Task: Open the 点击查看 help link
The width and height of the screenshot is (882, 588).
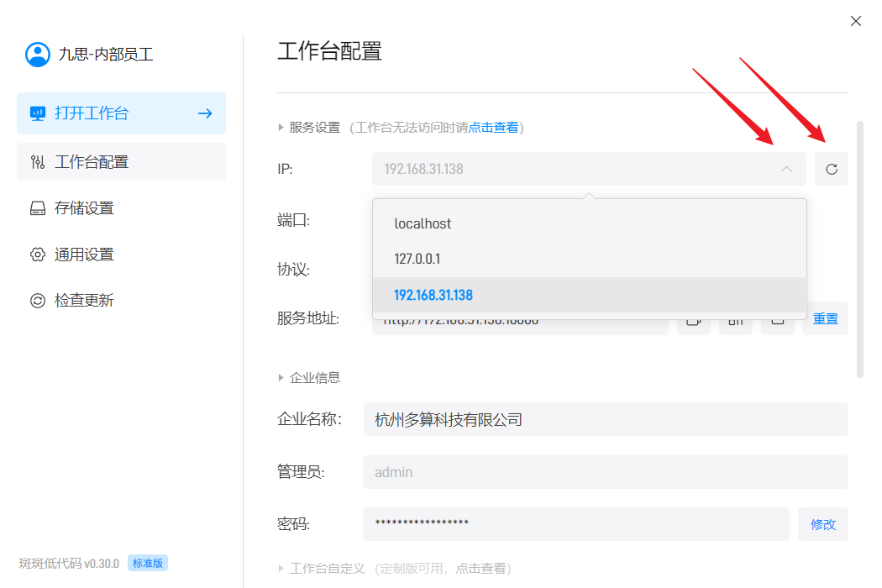Action: tap(493, 128)
